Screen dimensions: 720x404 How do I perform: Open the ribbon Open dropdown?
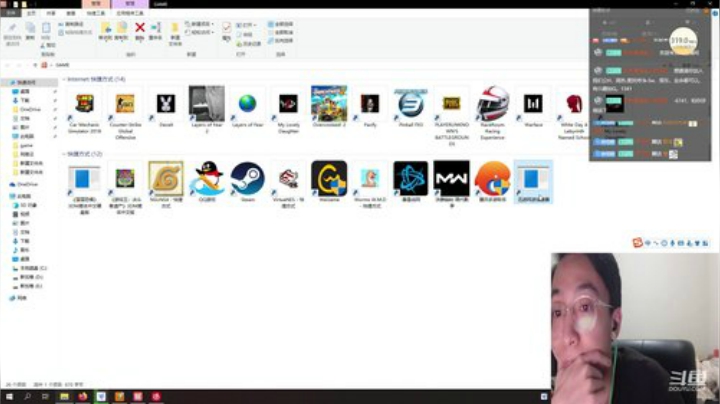click(x=247, y=25)
